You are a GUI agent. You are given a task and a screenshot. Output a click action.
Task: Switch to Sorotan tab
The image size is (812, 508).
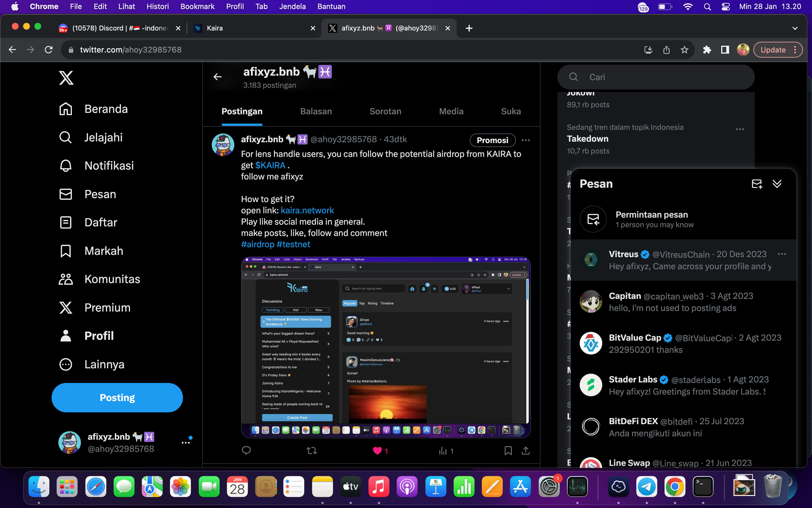(x=385, y=111)
